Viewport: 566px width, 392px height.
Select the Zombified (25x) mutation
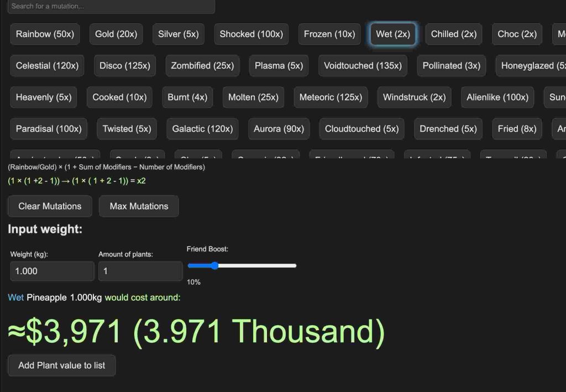[202, 66]
